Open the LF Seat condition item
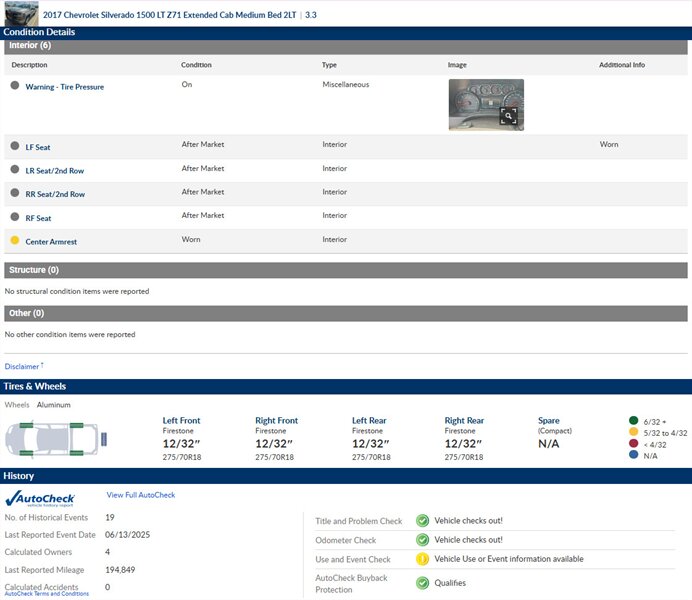The image size is (692, 600). pos(38,147)
